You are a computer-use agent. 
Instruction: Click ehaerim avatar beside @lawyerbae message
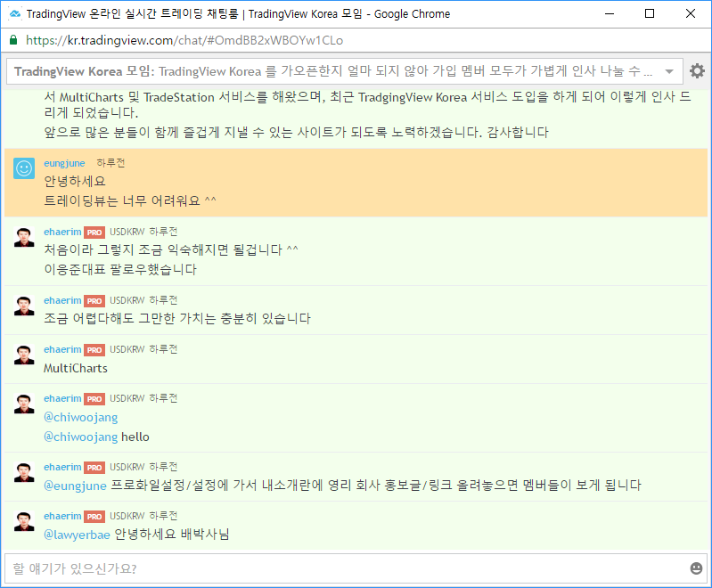coord(24,521)
